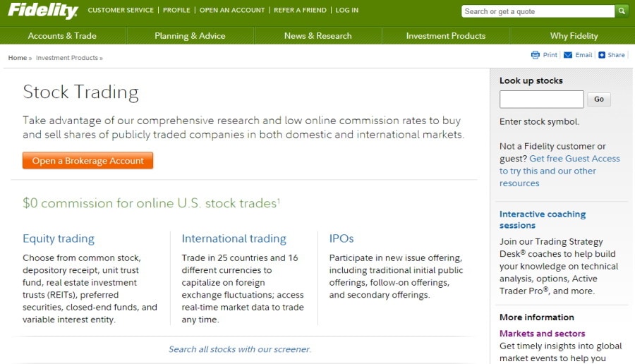Open Interactive coaching sessions link
This screenshot has width=635, height=364.
click(543, 219)
